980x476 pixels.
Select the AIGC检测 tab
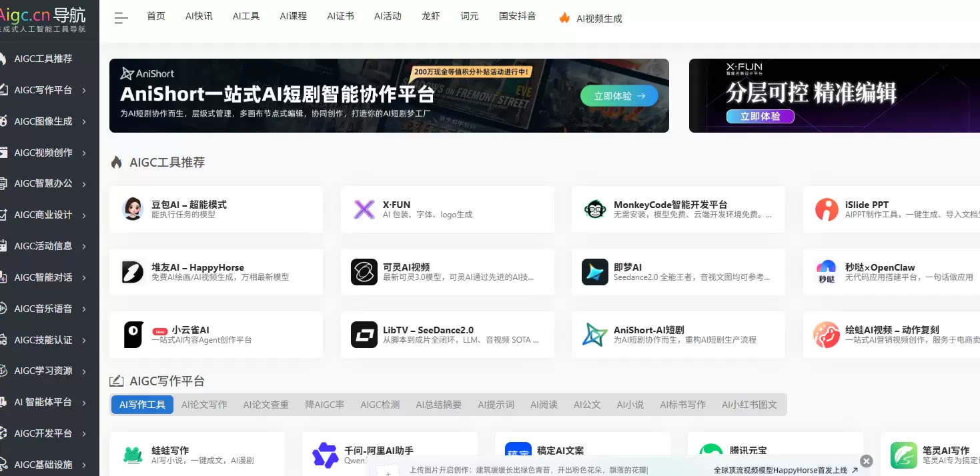coord(380,405)
